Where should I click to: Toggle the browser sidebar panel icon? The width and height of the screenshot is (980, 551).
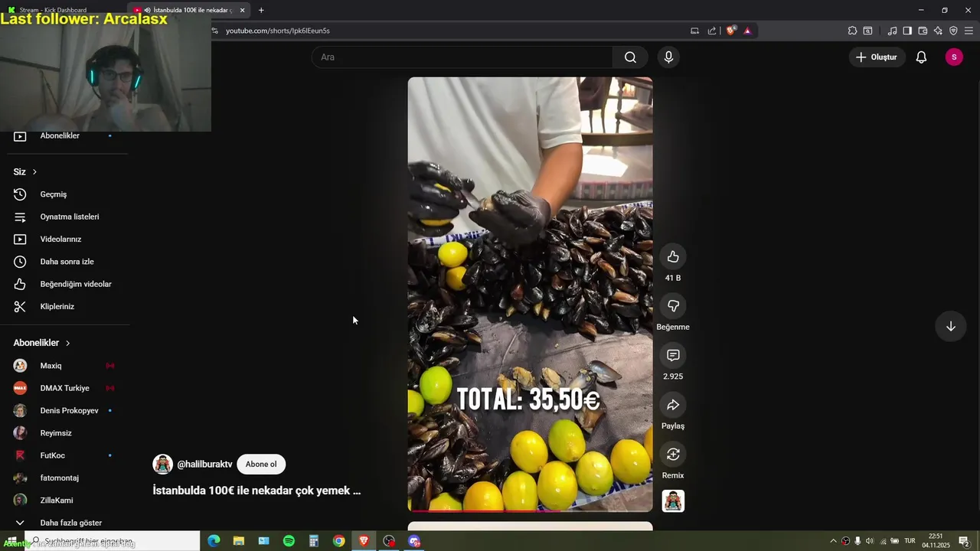point(907,31)
